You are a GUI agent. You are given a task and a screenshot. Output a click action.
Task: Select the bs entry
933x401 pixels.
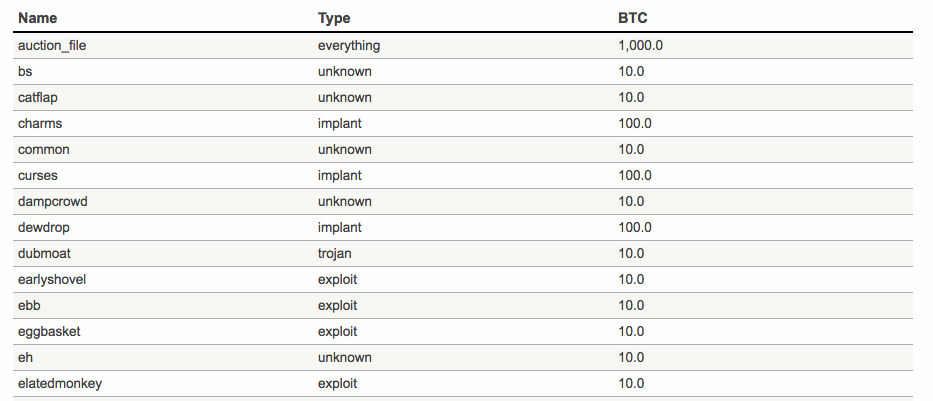click(25, 71)
